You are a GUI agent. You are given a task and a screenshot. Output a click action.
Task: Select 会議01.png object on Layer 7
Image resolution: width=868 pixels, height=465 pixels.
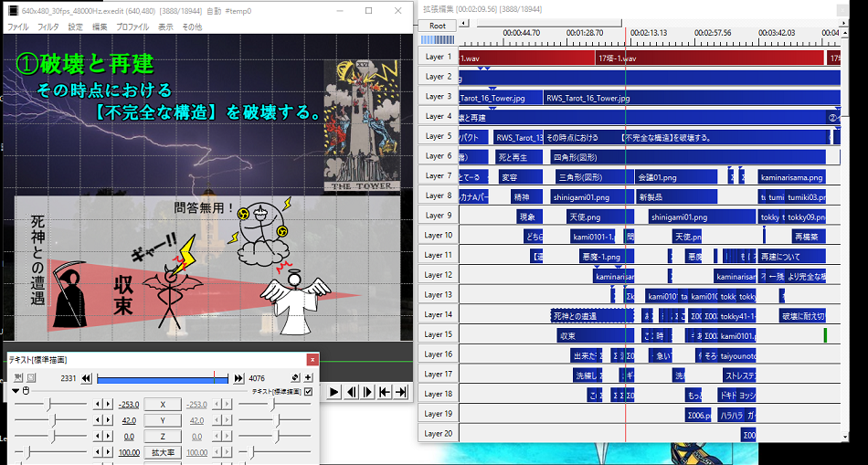tap(676, 177)
